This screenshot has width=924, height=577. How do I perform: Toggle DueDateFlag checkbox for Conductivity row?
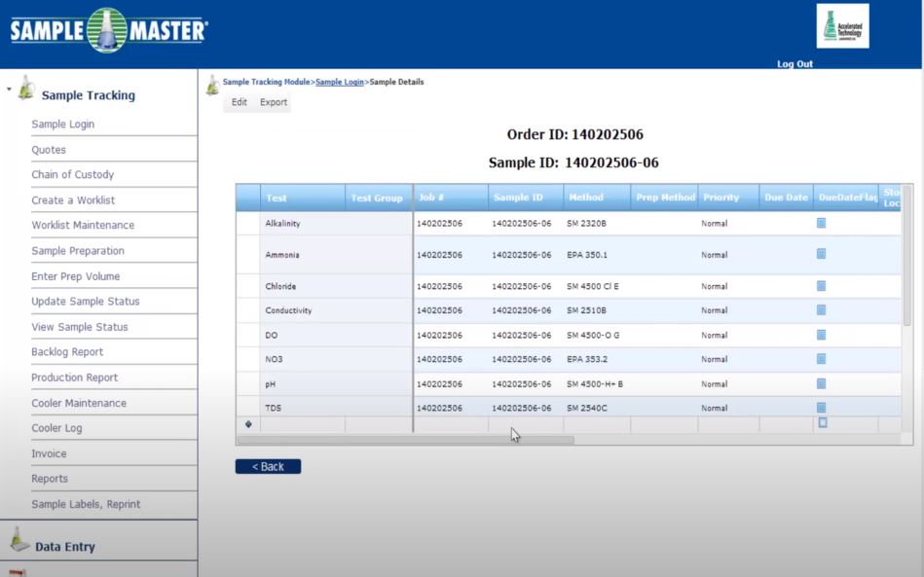[x=821, y=309]
